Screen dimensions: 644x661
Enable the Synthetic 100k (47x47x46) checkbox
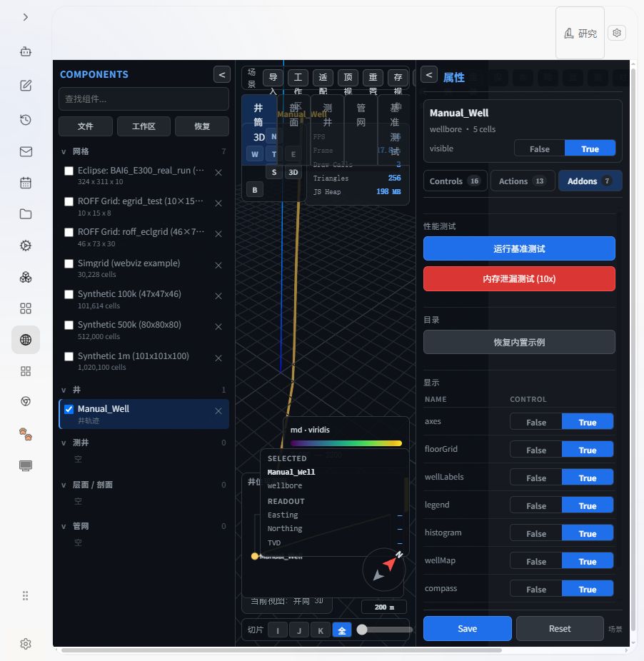point(69,294)
